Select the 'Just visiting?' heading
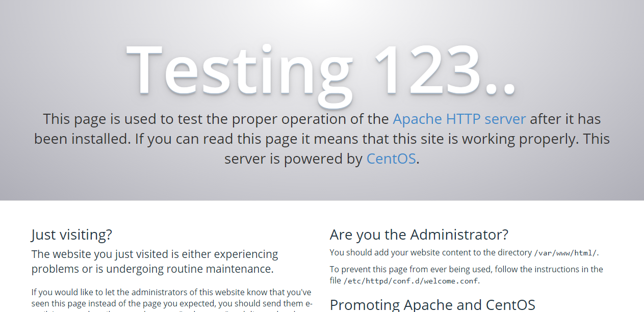 (x=72, y=235)
